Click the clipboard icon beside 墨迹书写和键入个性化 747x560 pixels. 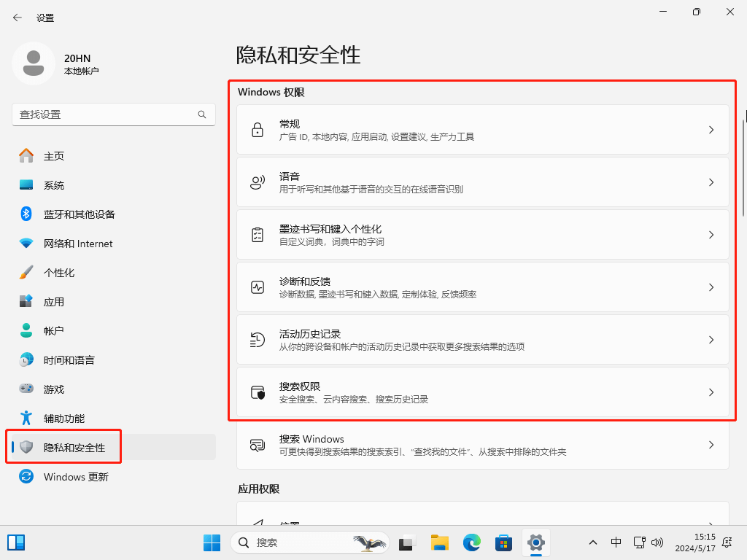[257, 235]
